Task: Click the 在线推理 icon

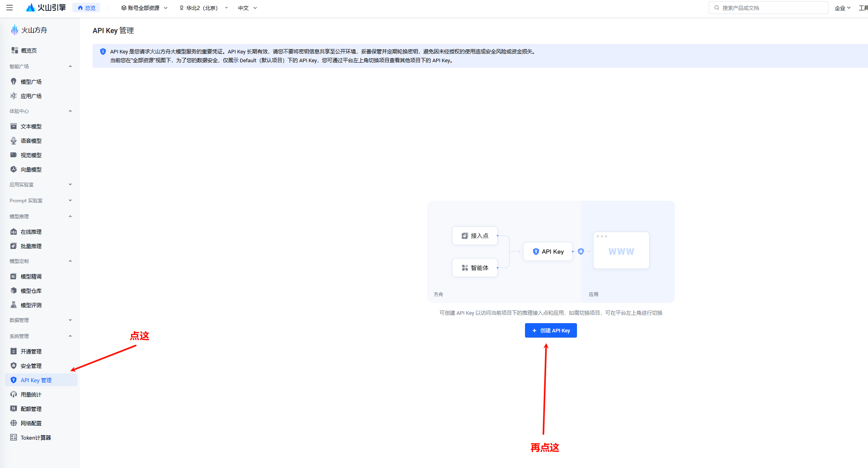Action: click(x=14, y=231)
